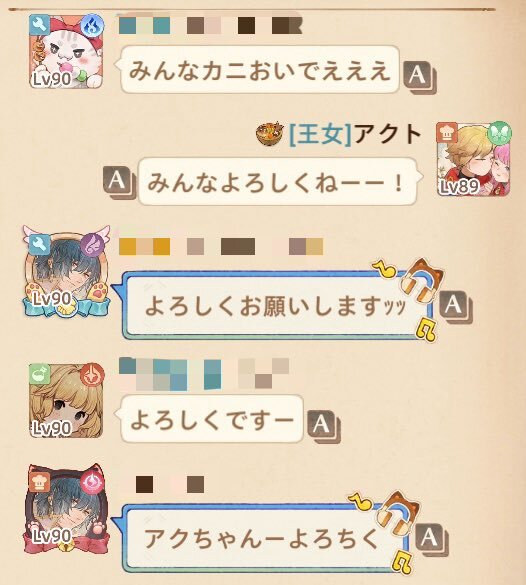Click the purple wing badge on winged avatar
This screenshot has width=526, height=585.
[x=93, y=245]
